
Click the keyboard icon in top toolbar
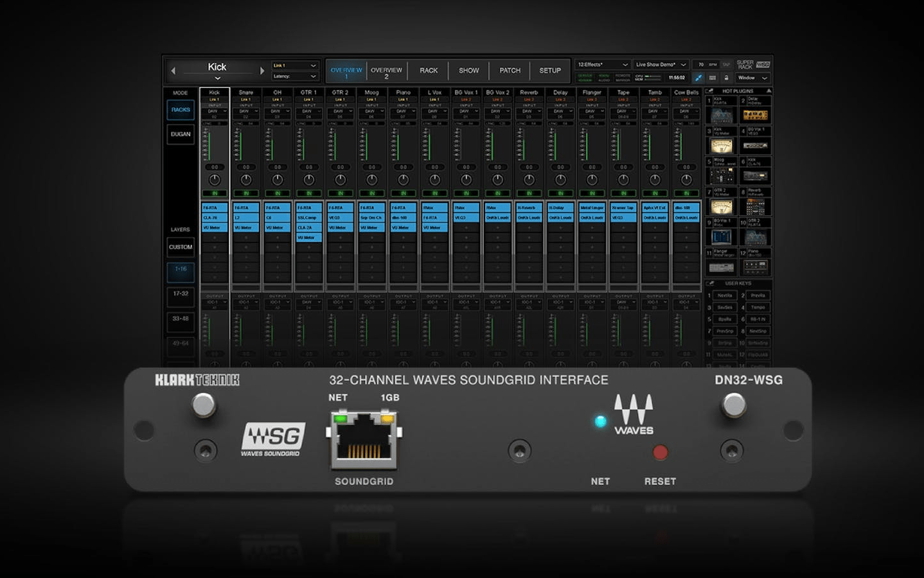[713, 78]
